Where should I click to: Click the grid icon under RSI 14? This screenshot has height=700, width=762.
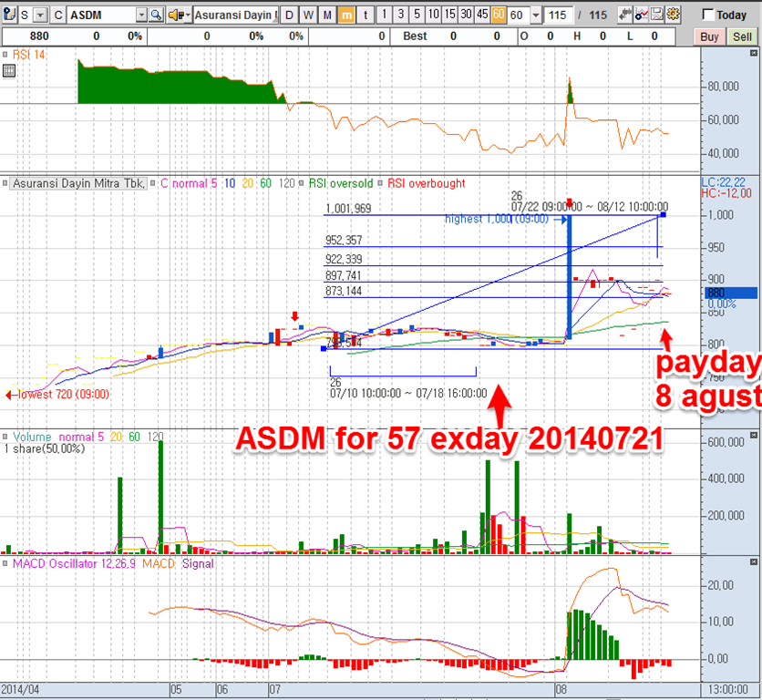(x=9, y=71)
